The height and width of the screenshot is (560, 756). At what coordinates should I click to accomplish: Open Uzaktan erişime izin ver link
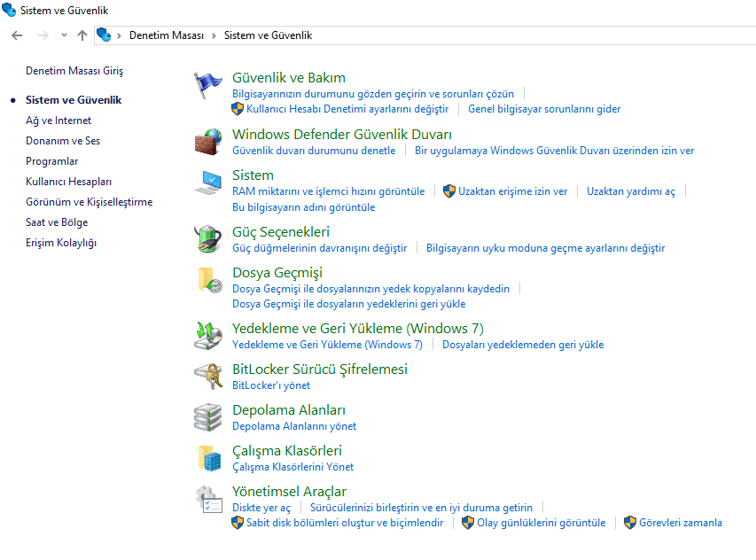(x=512, y=191)
